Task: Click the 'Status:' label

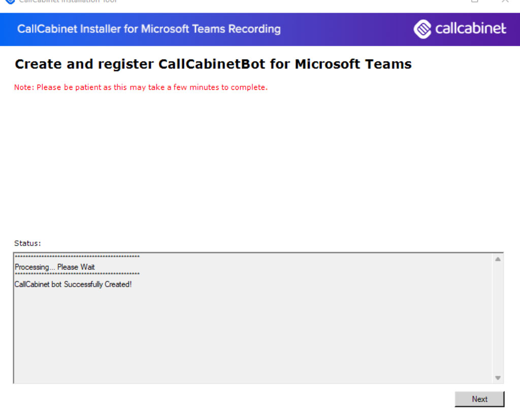Action: (27, 243)
